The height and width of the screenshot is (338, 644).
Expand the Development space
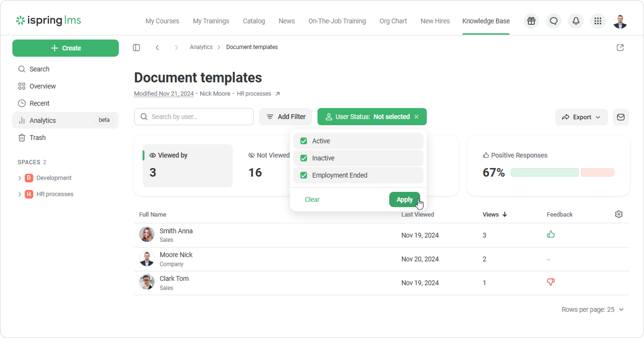click(20, 178)
